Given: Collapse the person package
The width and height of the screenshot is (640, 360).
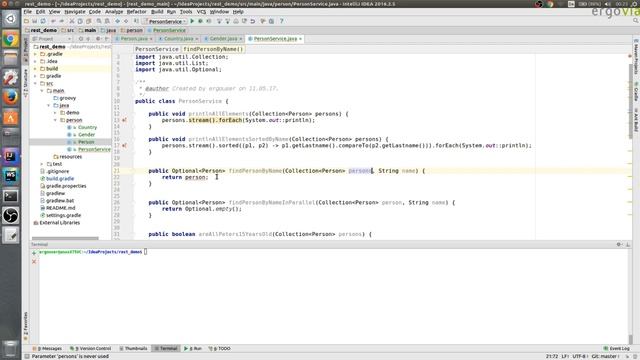Looking at the screenshot, I should pyautogui.click(x=55, y=120).
